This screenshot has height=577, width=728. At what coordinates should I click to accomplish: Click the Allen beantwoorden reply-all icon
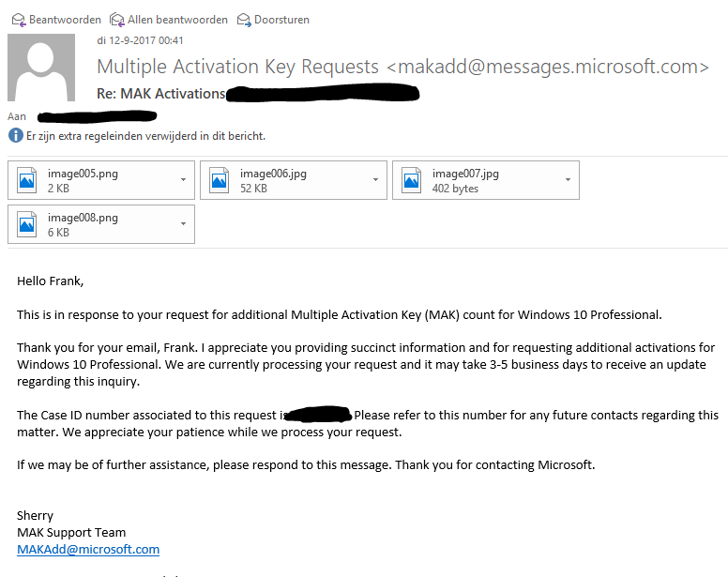point(117,20)
